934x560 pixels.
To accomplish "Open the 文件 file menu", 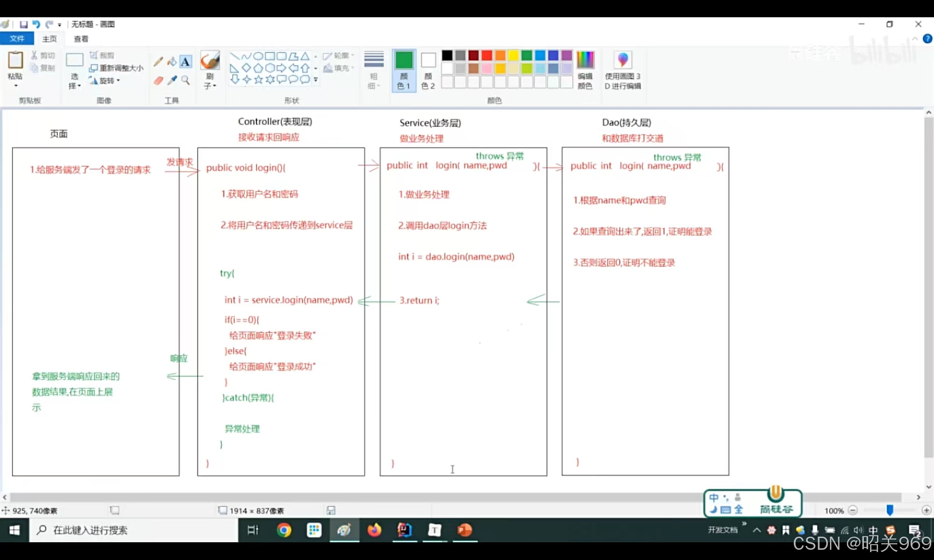I will [x=17, y=39].
